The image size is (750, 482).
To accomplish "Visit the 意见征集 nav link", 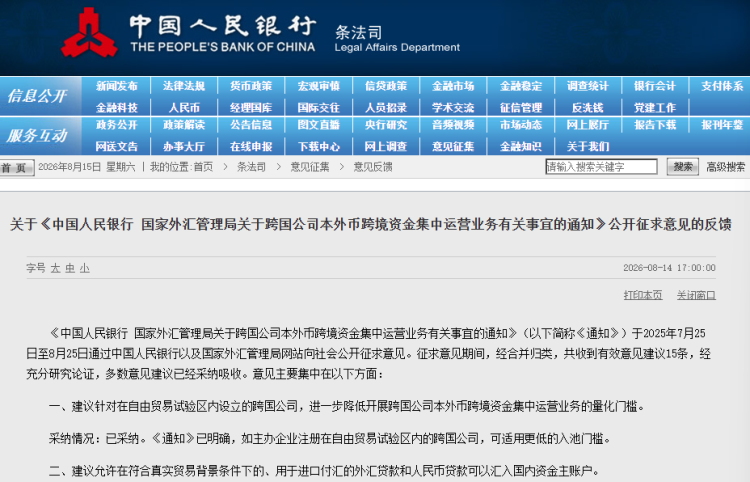I will (453, 146).
